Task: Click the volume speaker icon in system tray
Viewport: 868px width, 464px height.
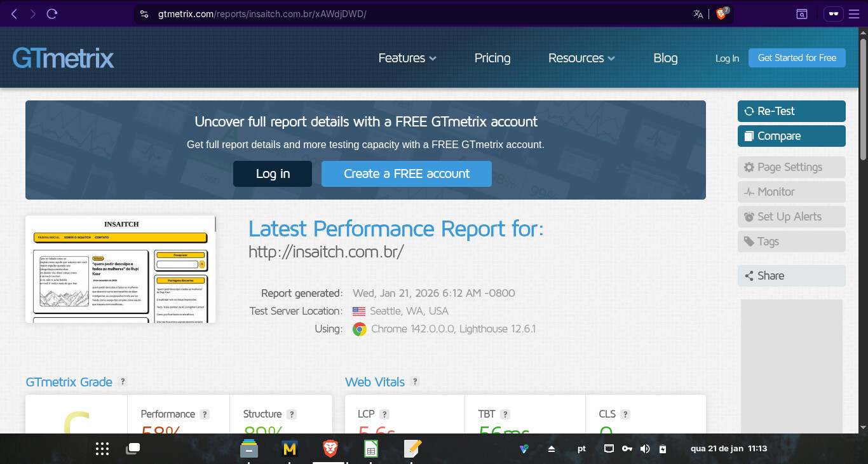Action: pyautogui.click(x=645, y=449)
